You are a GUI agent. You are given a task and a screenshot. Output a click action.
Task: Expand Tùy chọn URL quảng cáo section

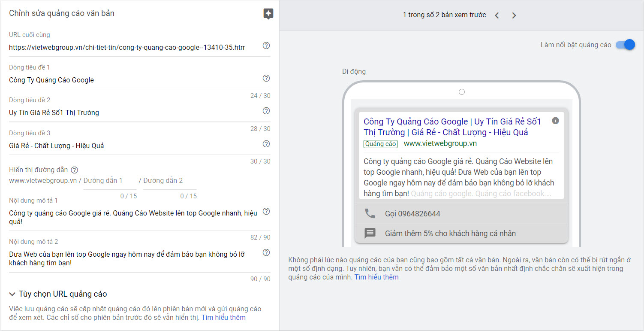pos(58,294)
